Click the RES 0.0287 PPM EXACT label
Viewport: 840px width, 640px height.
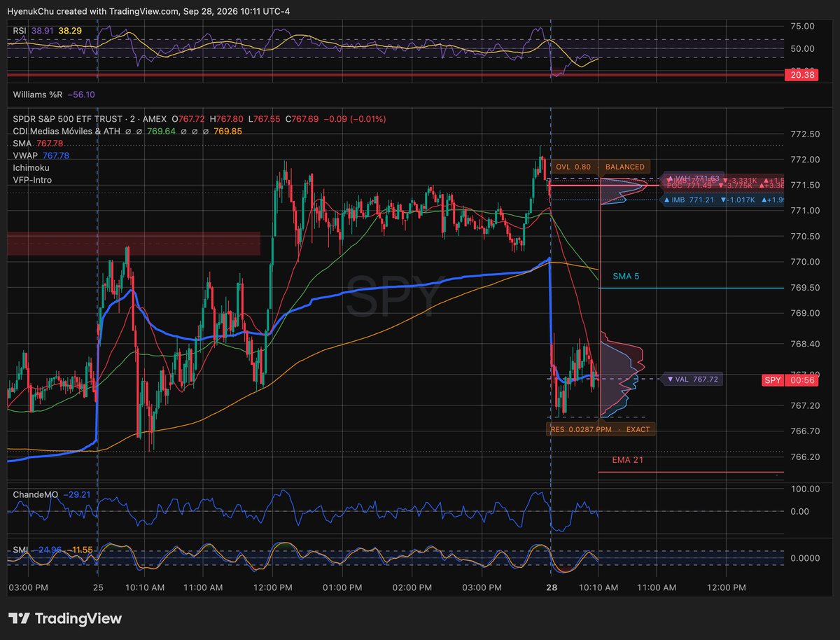tap(601, 429)
